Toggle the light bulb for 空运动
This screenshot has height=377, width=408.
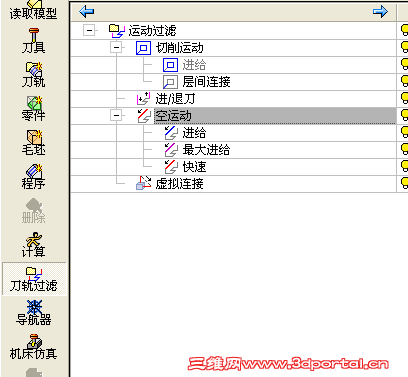coord(404,115)
